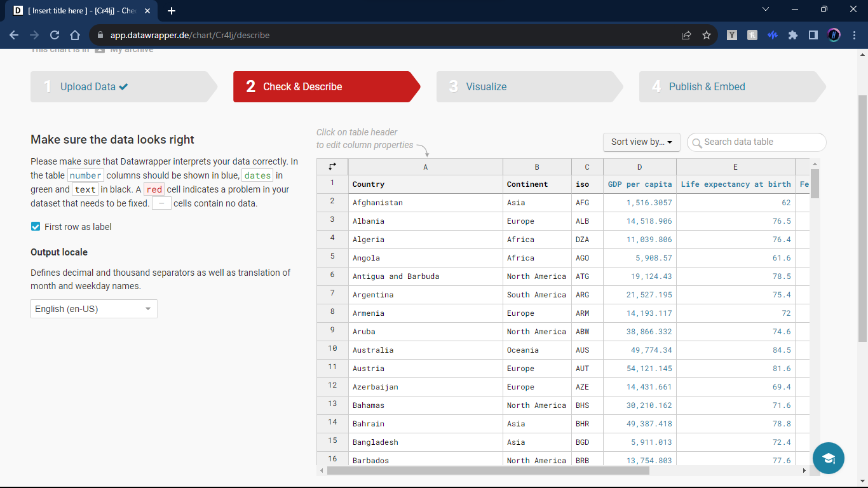Screen dimensions: 868x488
Task: Return to the Upload Data step
Action: (x=88, y=87)
